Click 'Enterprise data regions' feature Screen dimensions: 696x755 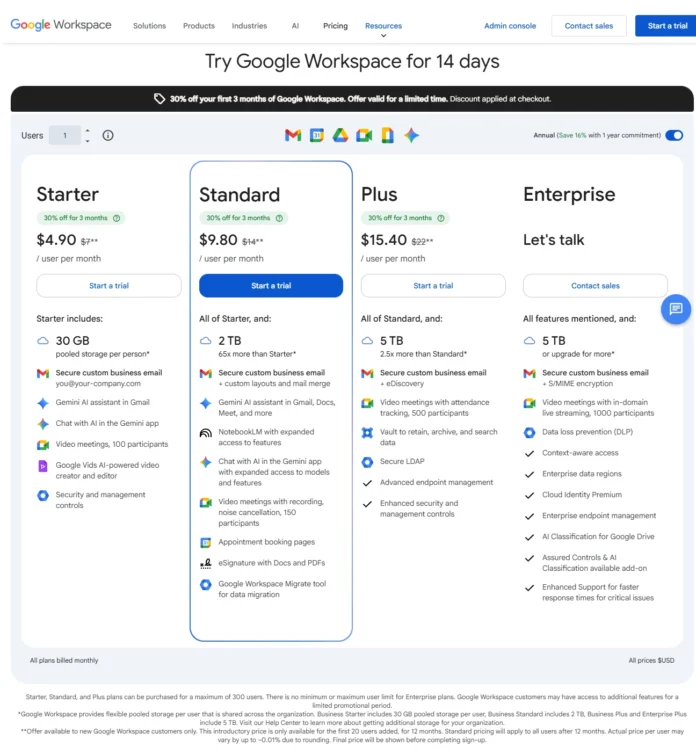(581, 474)
